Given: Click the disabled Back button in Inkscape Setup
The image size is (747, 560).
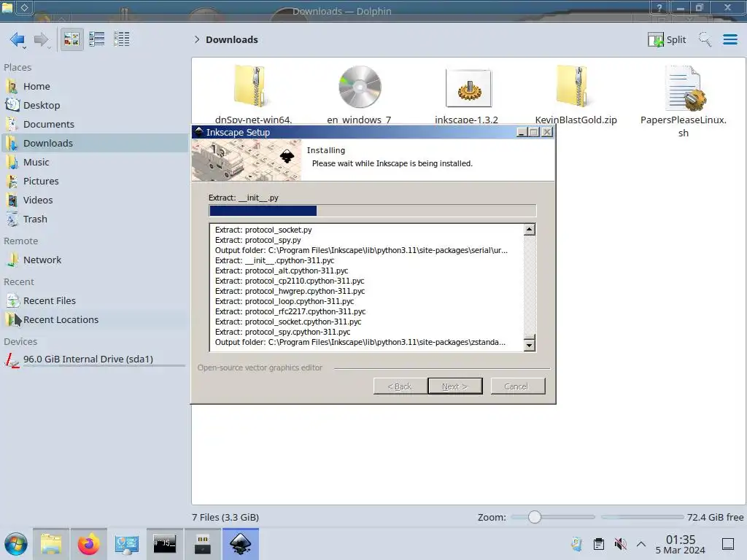Looking at the screenshot, I should coord(400,386).
